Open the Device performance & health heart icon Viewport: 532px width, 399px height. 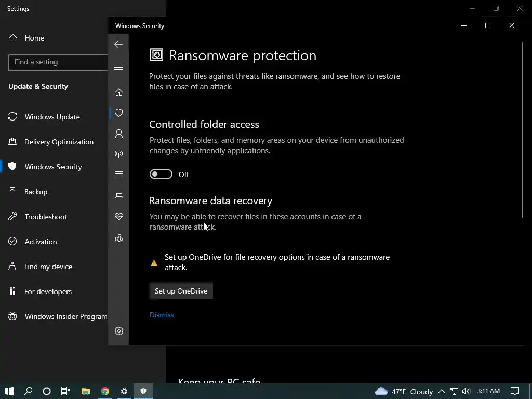coord(119,217)
